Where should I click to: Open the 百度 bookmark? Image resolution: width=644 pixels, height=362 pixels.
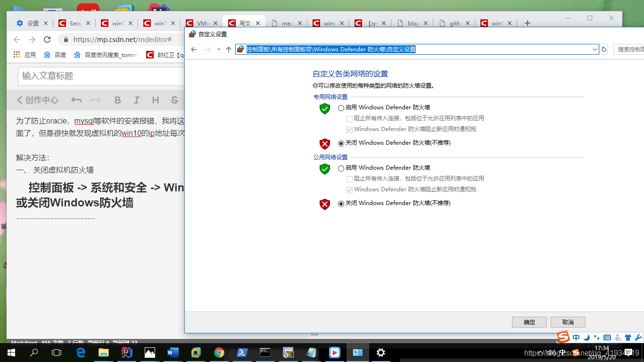click(x=55, y=55)
